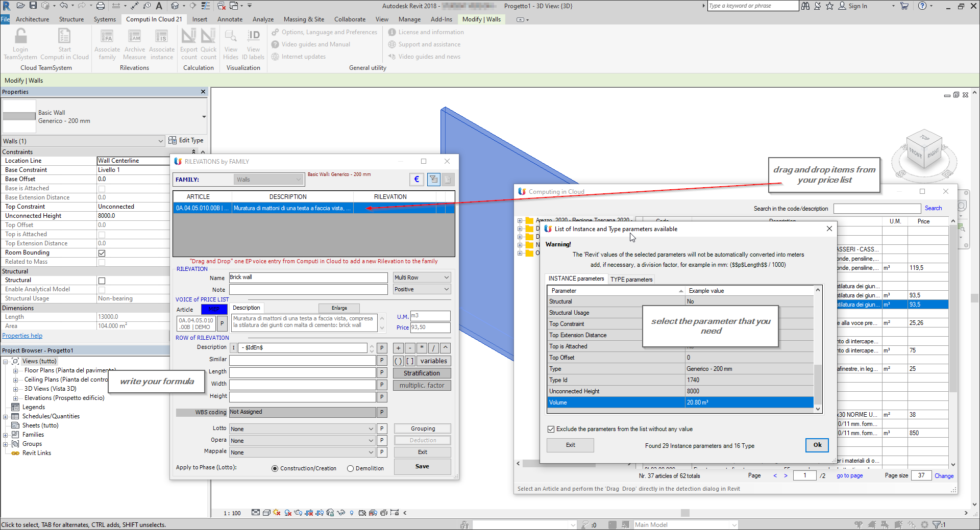Click the Name field containing Brick wall
This screenshot has height=530, width=980.
click(308, 277)
